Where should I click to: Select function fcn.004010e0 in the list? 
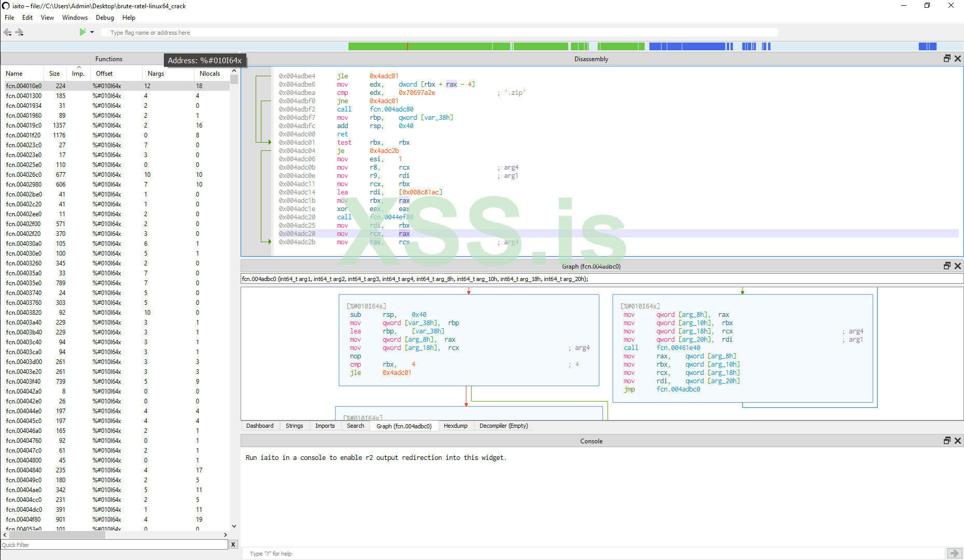(116, 86)
